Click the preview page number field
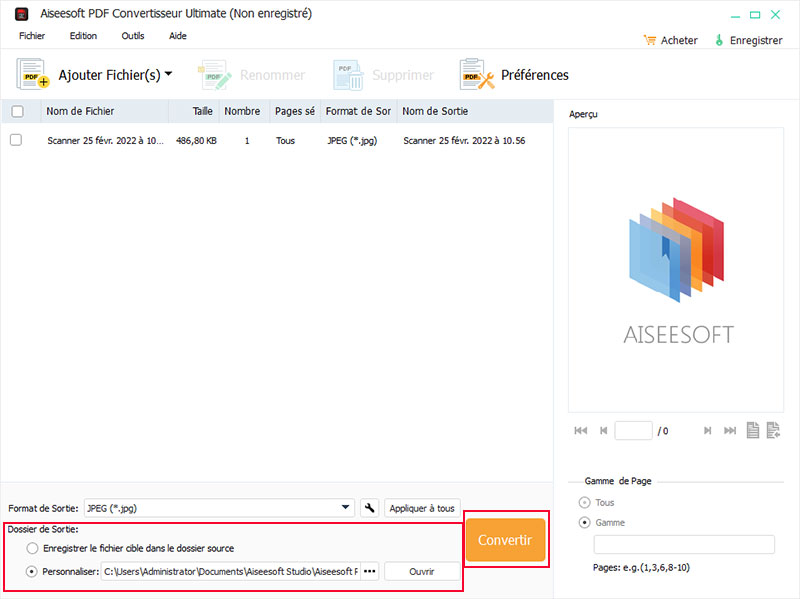 [633, 431]
